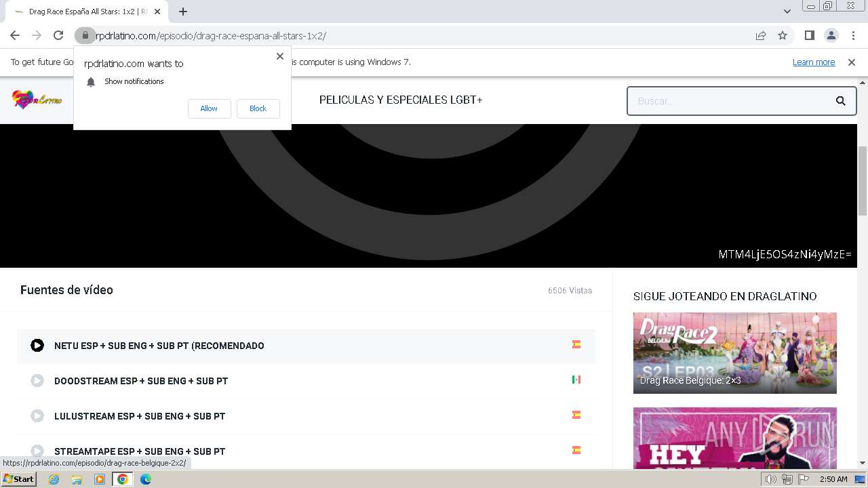Screen dimensions: 868x488
Task: Expand tab search dropdown arrow
Action: point(787,12)
